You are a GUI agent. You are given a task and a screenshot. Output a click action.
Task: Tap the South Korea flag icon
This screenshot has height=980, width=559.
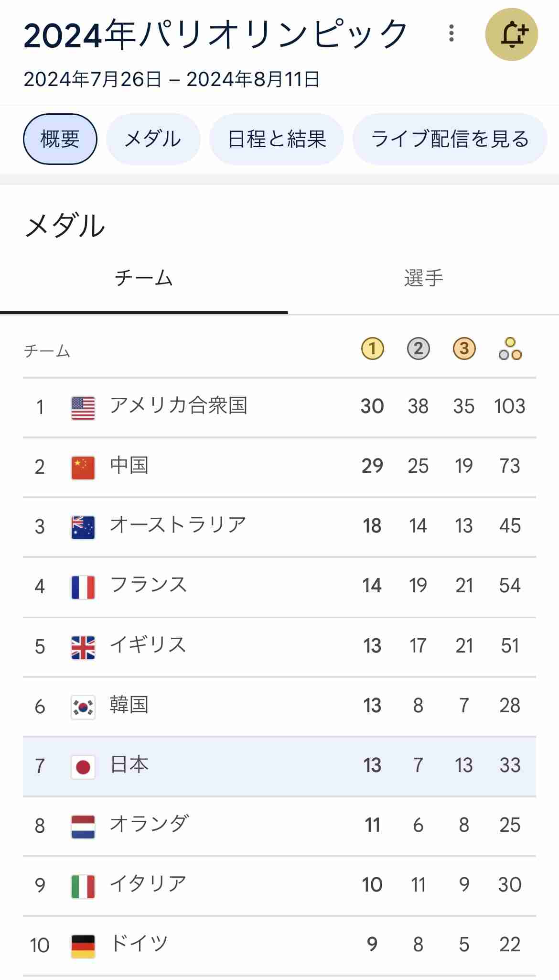pos(83,707)
